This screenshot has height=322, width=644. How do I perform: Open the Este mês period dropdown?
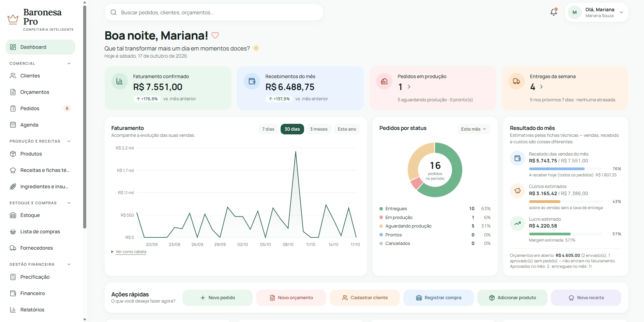point(474,129)
